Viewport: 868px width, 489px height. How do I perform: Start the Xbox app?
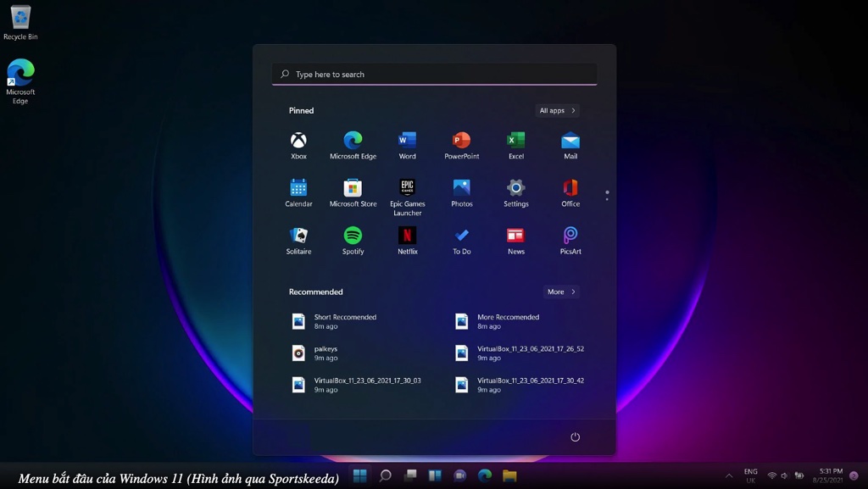click(298, 142)
